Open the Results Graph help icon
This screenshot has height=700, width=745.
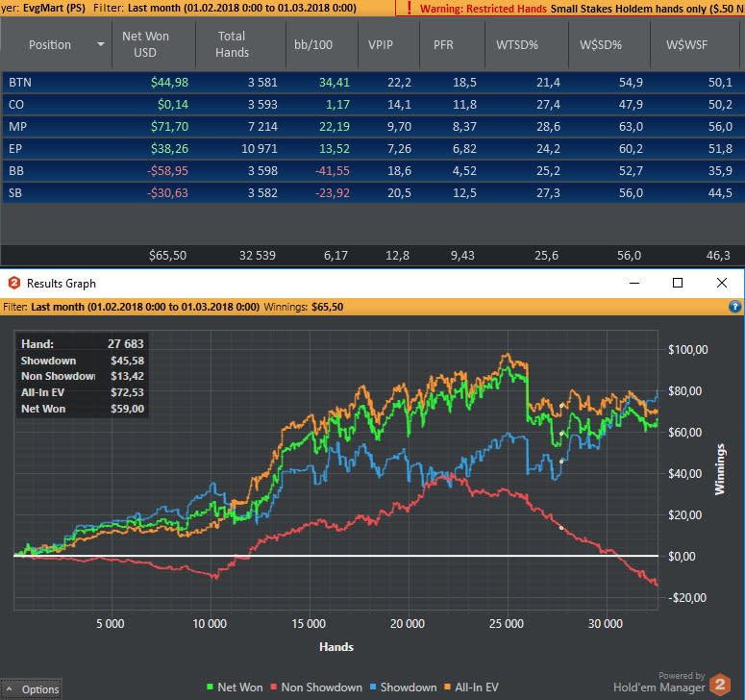pos(734,307)
